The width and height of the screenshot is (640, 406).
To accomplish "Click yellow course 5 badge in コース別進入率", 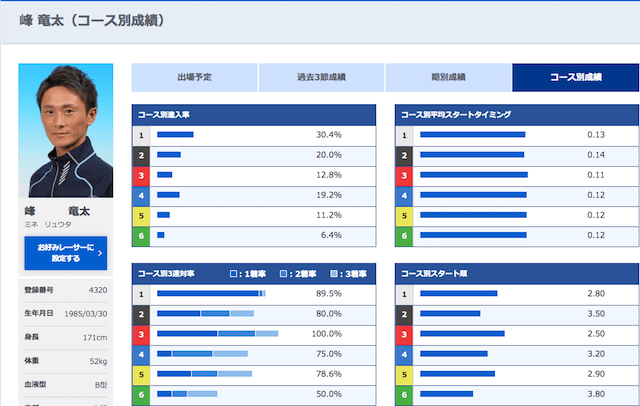I will pyautogui.click(x=141, y=215).
